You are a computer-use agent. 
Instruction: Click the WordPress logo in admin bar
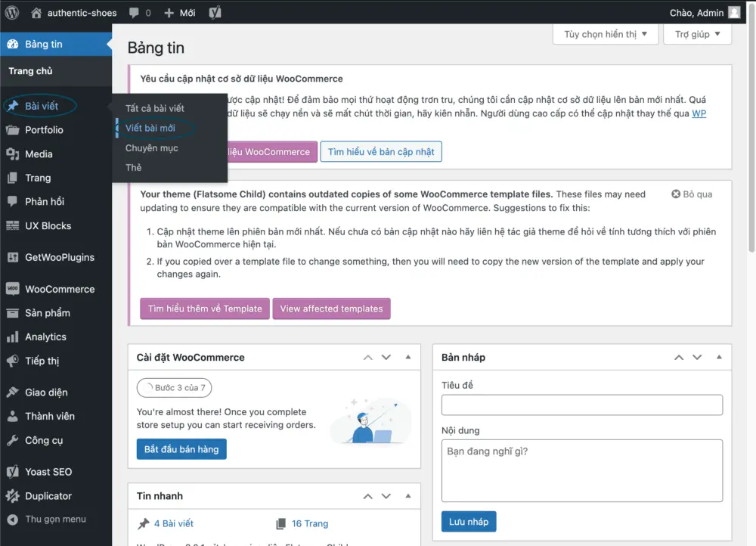[12, 13]
